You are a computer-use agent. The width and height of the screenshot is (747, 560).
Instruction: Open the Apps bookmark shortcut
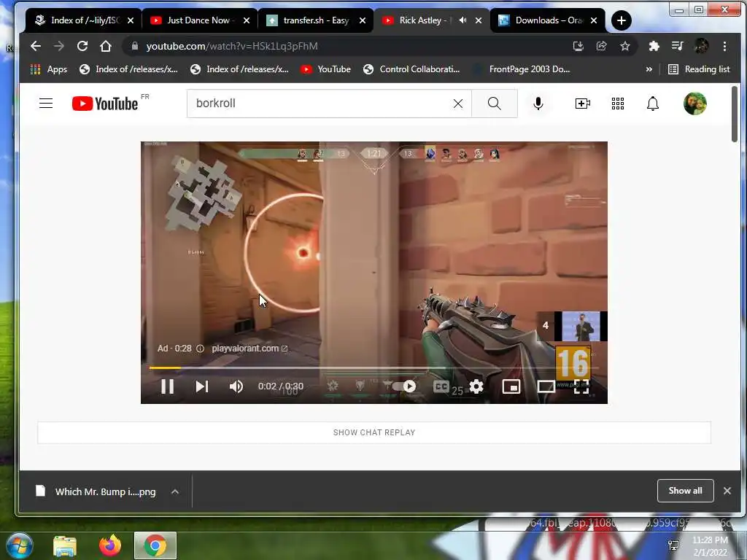(49, 69)
